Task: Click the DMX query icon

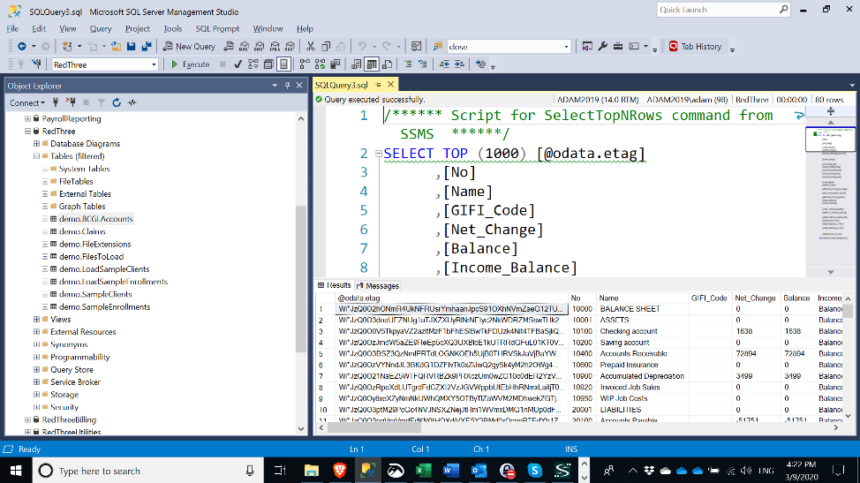Action: click(x=259, y=47)
